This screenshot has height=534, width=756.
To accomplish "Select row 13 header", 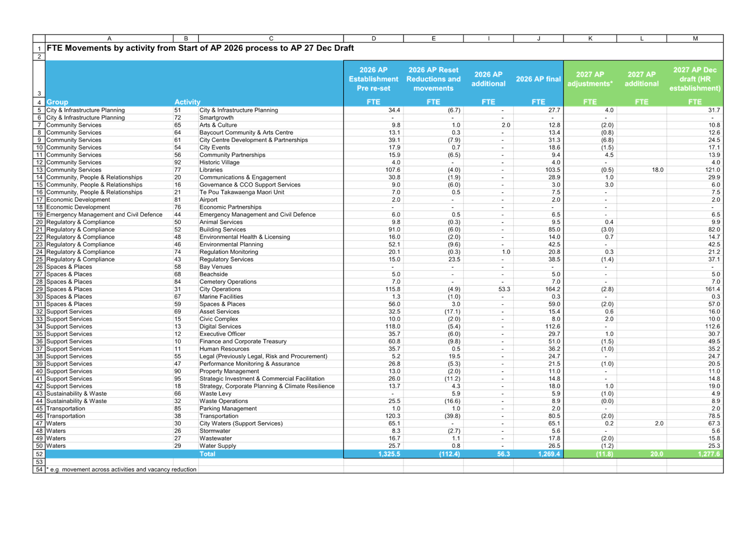I will pyautogui.click(x=39, y=170).
